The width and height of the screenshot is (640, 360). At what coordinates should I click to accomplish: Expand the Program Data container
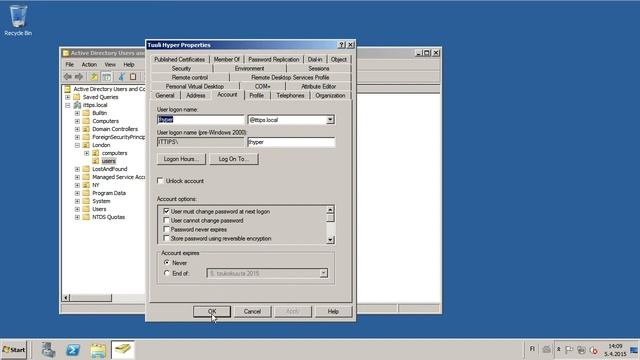click(77, 193)
